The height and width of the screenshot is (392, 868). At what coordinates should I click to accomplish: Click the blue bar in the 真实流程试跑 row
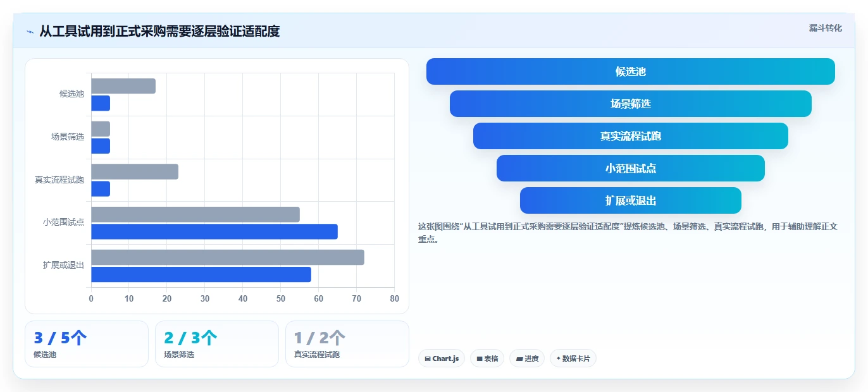[101, 188]
